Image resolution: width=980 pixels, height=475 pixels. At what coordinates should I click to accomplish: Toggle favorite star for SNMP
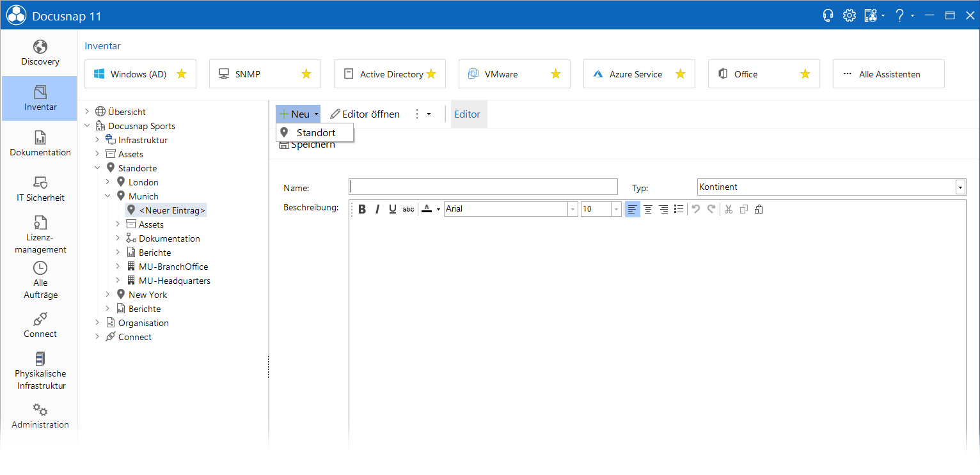click(x=306, y=74)
